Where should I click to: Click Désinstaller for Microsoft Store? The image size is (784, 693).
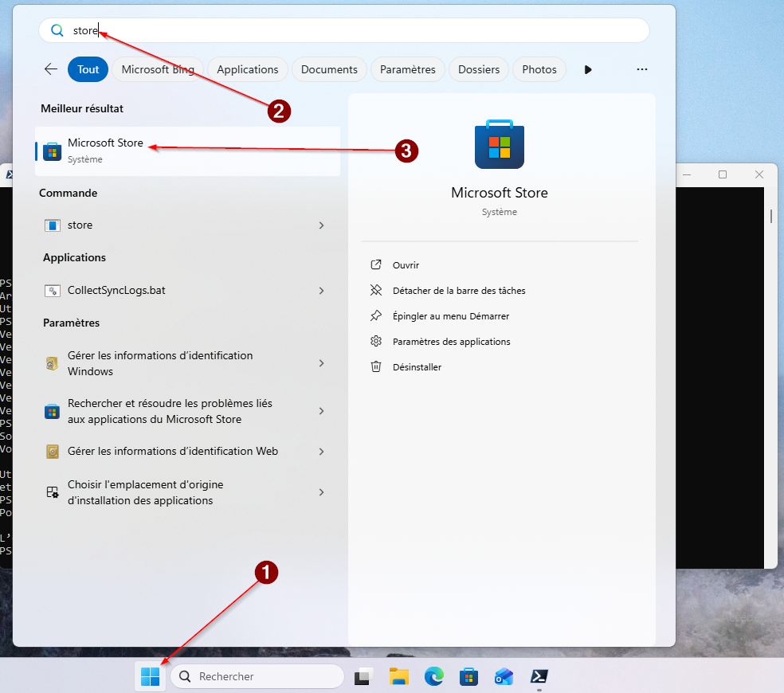[x=417, y=367]
